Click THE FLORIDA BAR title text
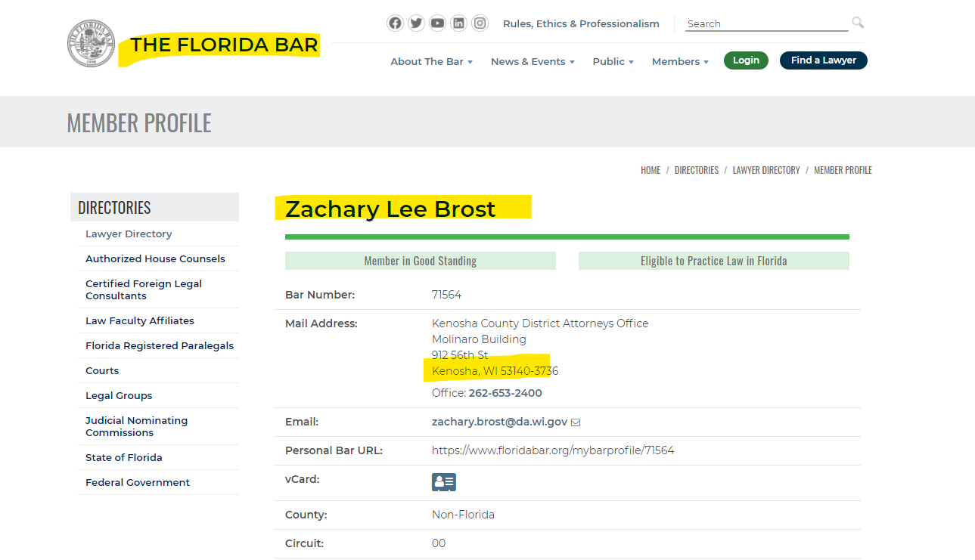975x560 pixels. (x=224, y=45)
